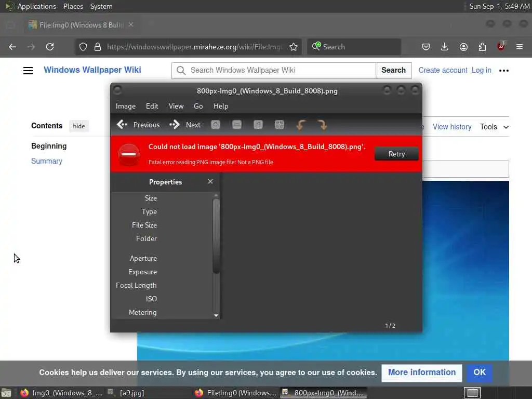The width and height of the screenshot is (532, 399).
Task: Open the System menu in top panel
Action: 101,6
